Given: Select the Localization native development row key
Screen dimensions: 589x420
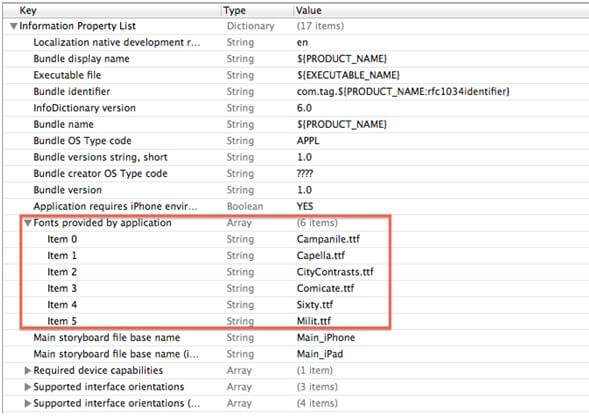Looking at the screenshot, I should coord(117,42).
